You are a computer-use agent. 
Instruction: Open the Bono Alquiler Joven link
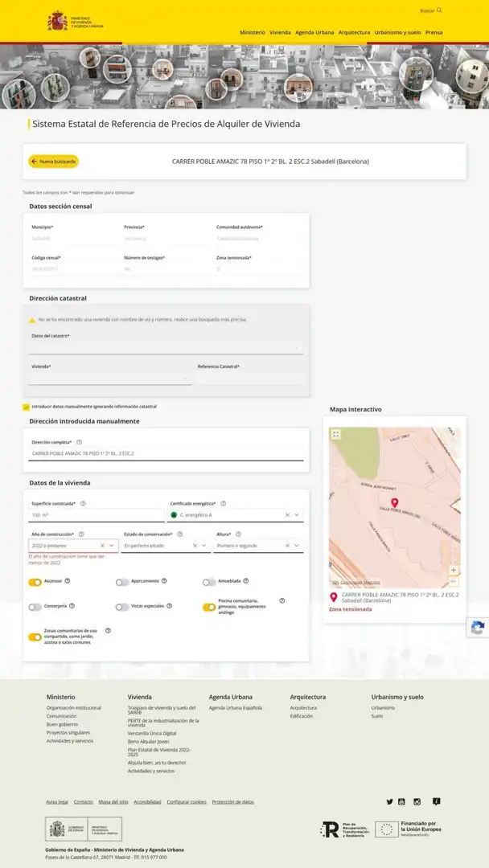click(149, 741)
